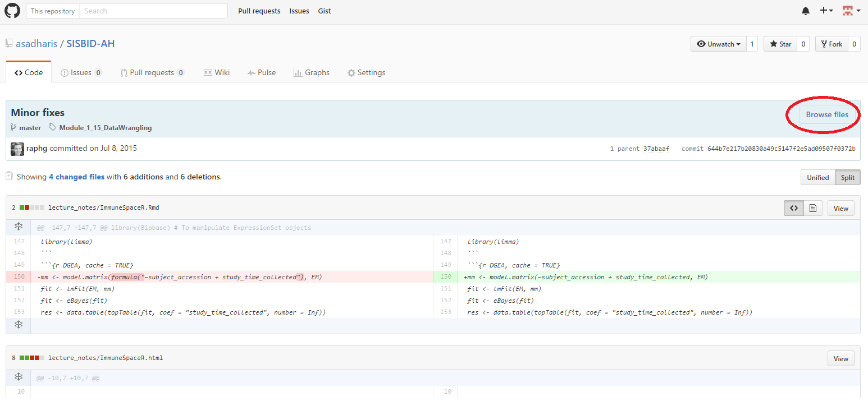Click left line number 151

click(x=19, y=289)
